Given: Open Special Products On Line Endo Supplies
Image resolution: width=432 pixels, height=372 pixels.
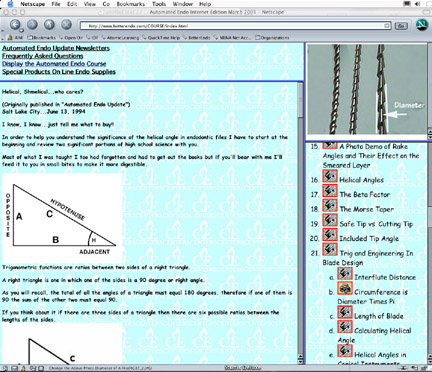Looking at the screenshot, I should [x=59, y=72].
